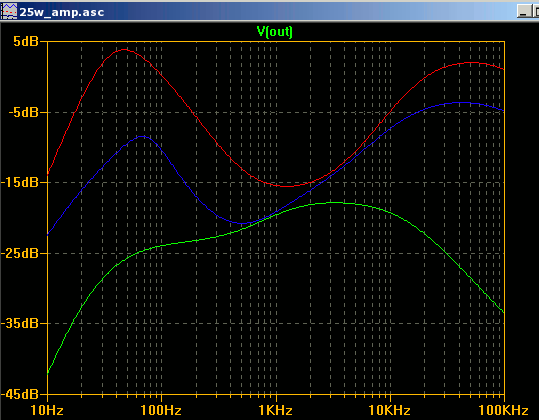Click the 5dB vertical axis label

[x=26, y=42]
